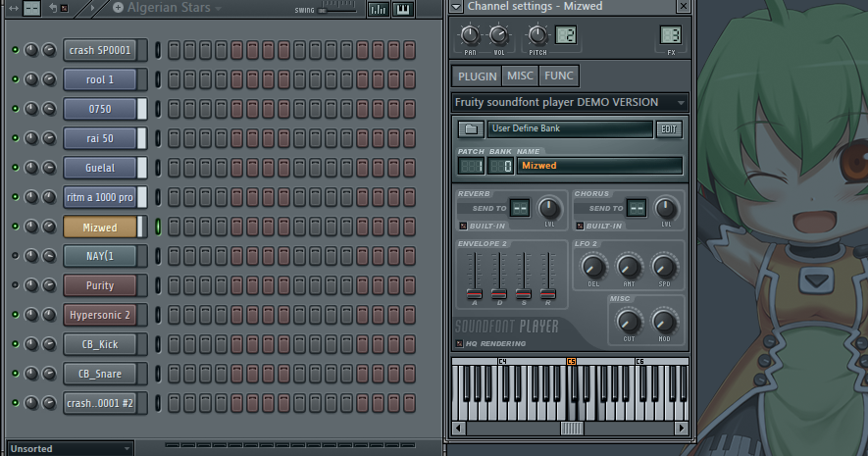Viewport: 868px width, 456px height.
Task: Enable HQ RENDERING checkbox
Action: coord(459,343)
